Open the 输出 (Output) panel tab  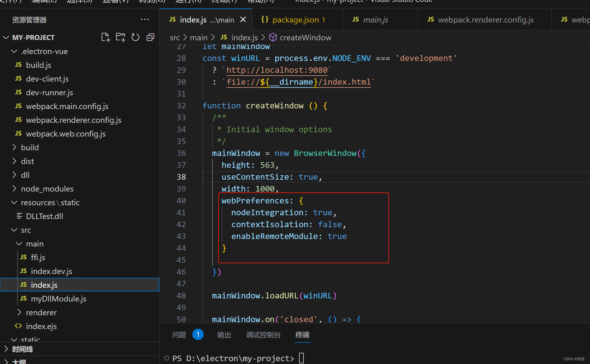coord(224,334)
